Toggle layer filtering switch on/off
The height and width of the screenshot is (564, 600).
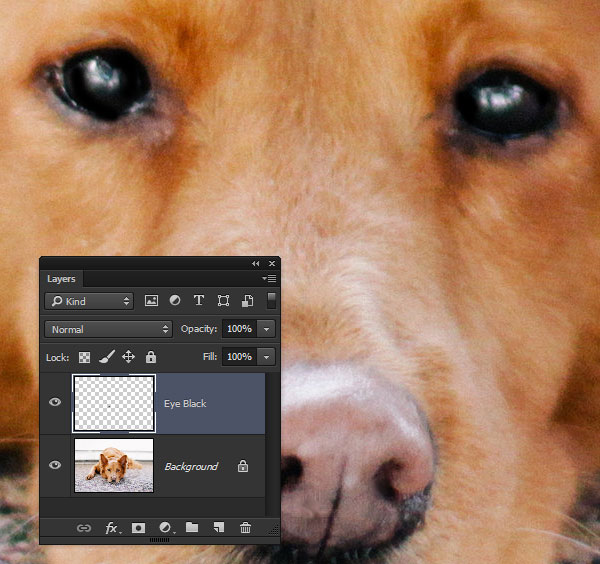(x=271, y=300)
